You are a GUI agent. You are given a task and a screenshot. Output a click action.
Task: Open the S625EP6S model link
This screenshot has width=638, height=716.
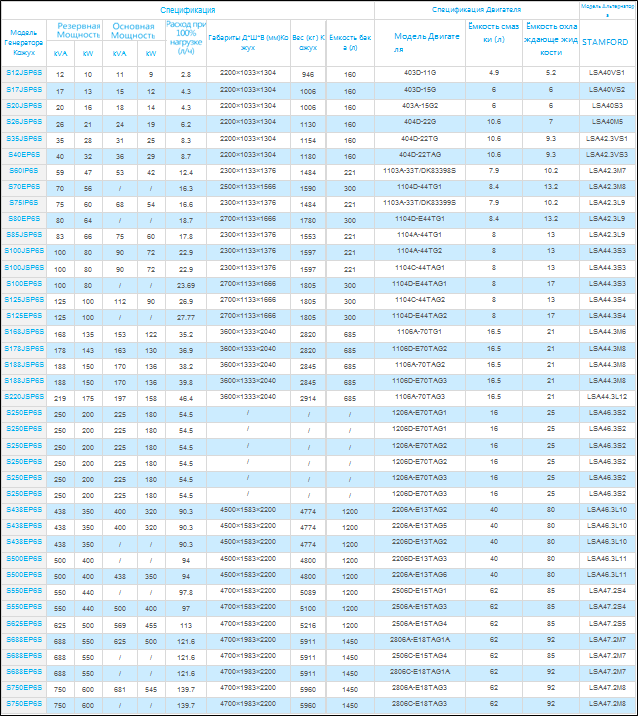click(x=25, y=622)
